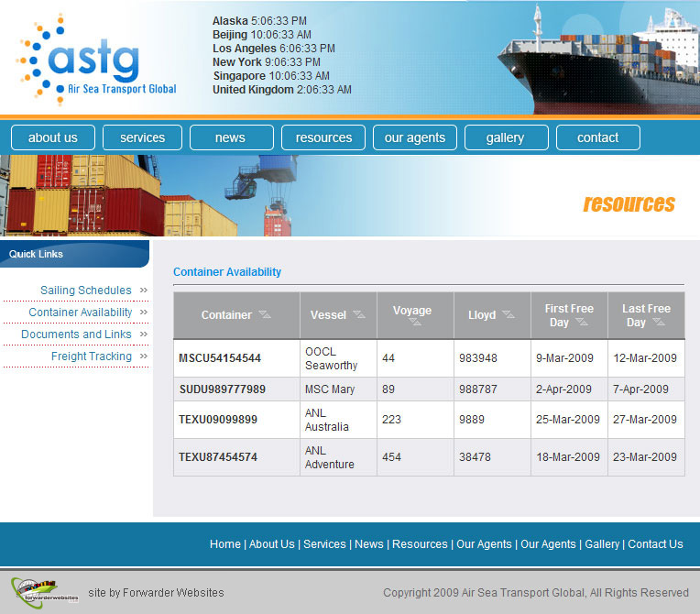Viewport: 700px width, 614px height.
Task: Click sort icon beside Vessel header
Action: [x=358, y=315]
